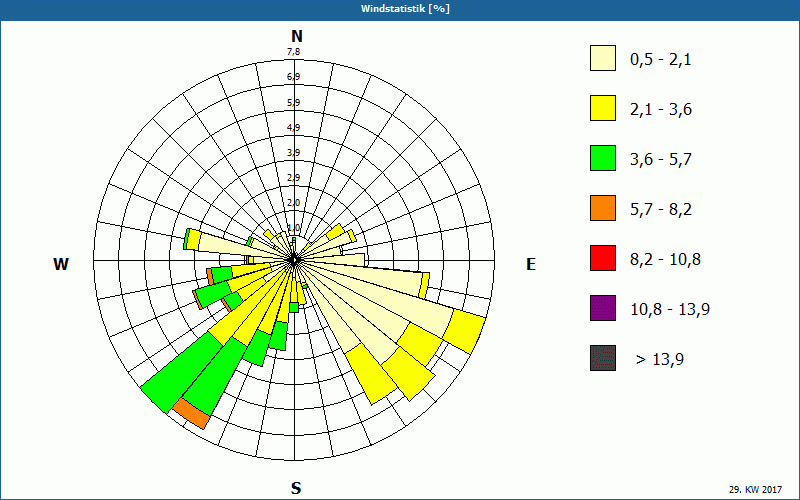Click the orange tip of the south-southwest bar
The image size is (800, 500).
[191, 414]
